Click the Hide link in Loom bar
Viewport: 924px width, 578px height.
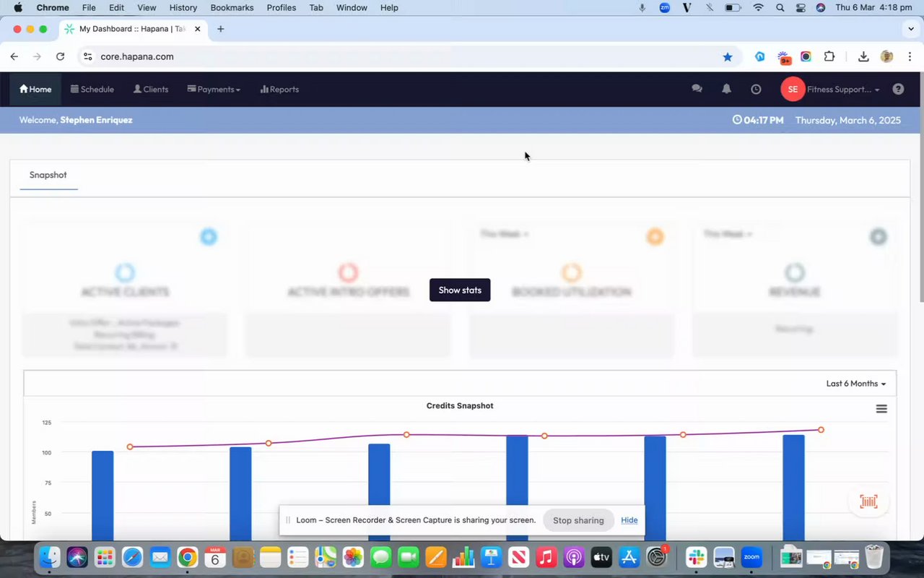click(629, 520)
